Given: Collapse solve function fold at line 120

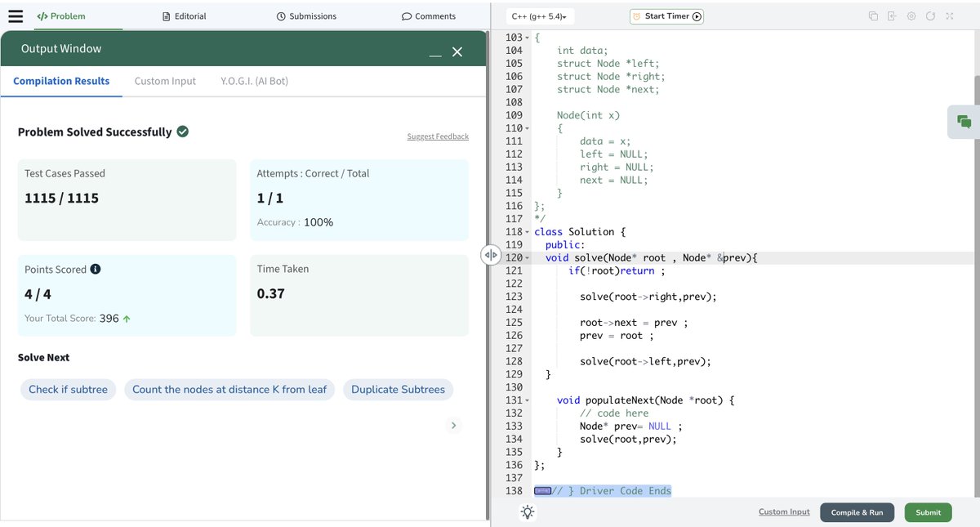Looking at the screenshot, I should (528, 258).
